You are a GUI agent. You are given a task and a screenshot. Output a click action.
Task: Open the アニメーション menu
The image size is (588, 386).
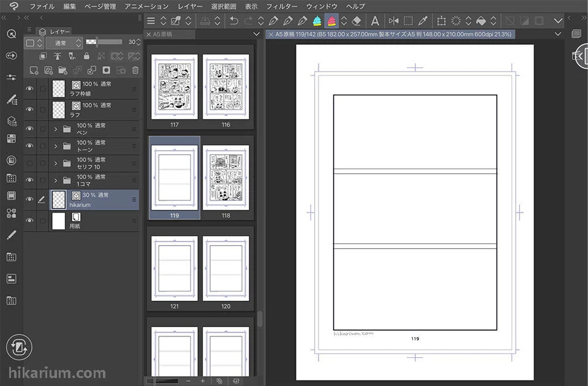146,6
